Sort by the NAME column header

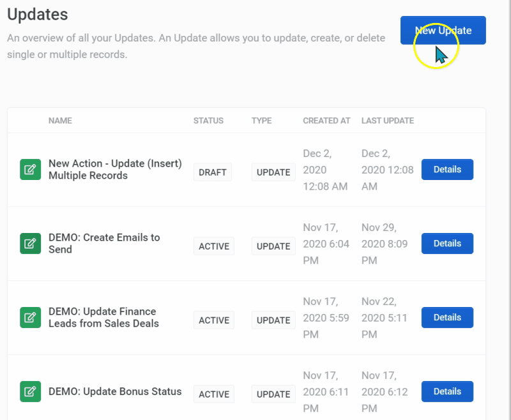tap(60, 121)
